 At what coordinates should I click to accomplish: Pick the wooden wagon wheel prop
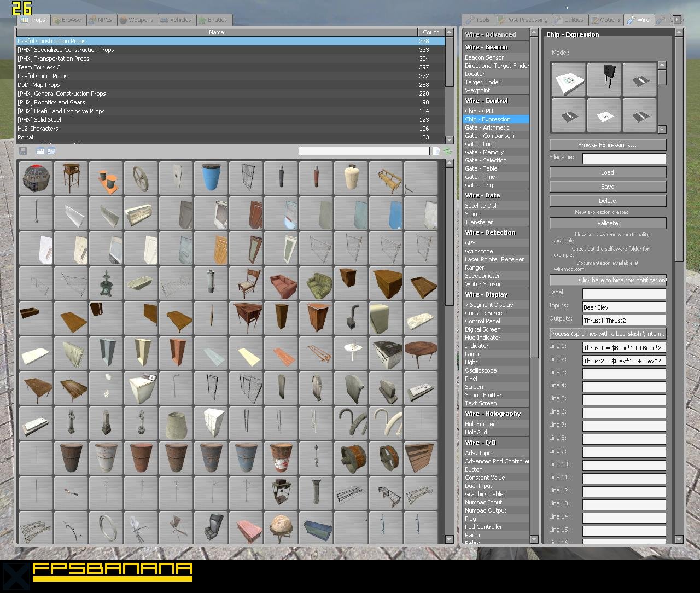(141, 178)
